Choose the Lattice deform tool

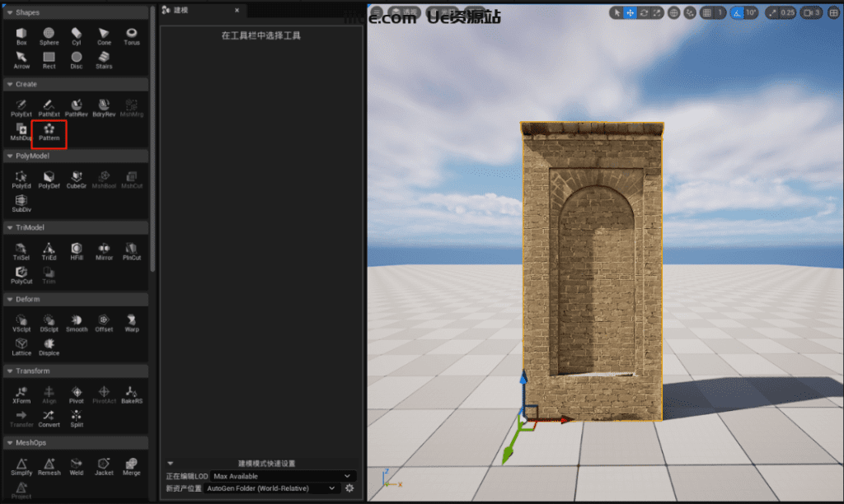click(21, 346)
